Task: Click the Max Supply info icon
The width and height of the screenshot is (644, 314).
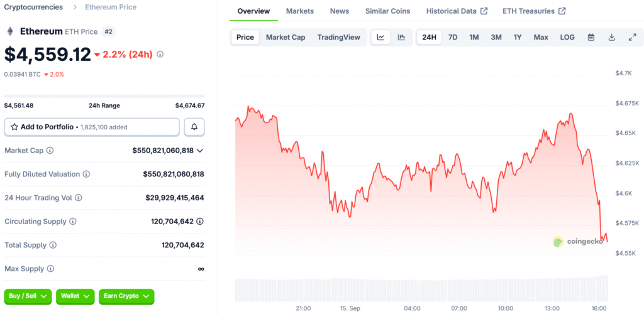Action: tap(50, 269)
